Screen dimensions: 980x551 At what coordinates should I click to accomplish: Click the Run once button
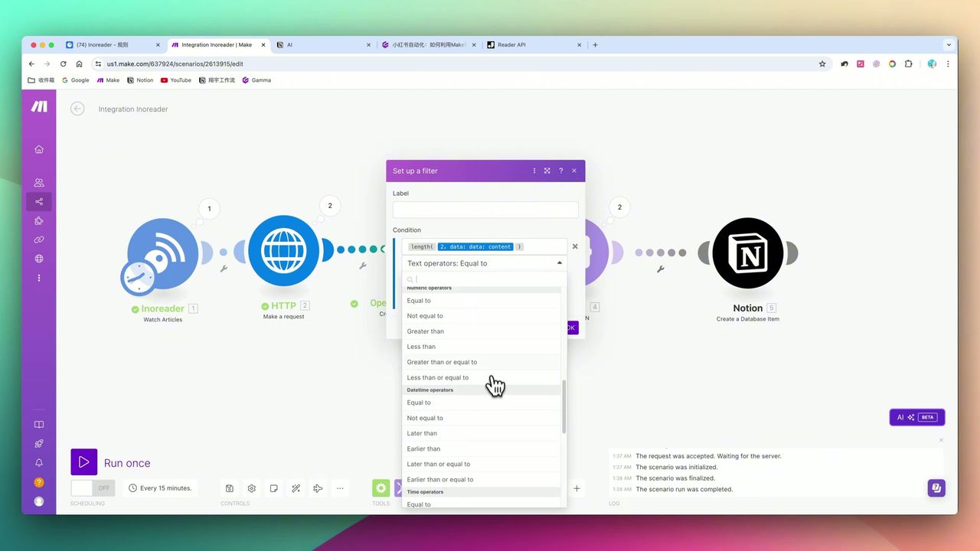[x=84, y=462]
